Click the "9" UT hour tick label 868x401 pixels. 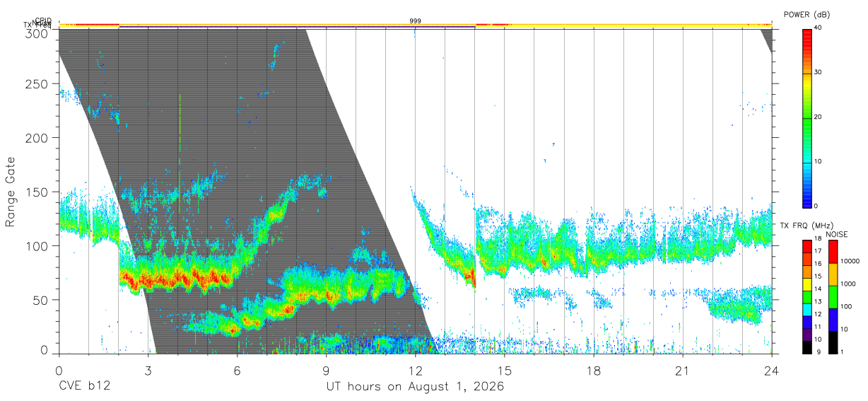(x=326, y=371)
